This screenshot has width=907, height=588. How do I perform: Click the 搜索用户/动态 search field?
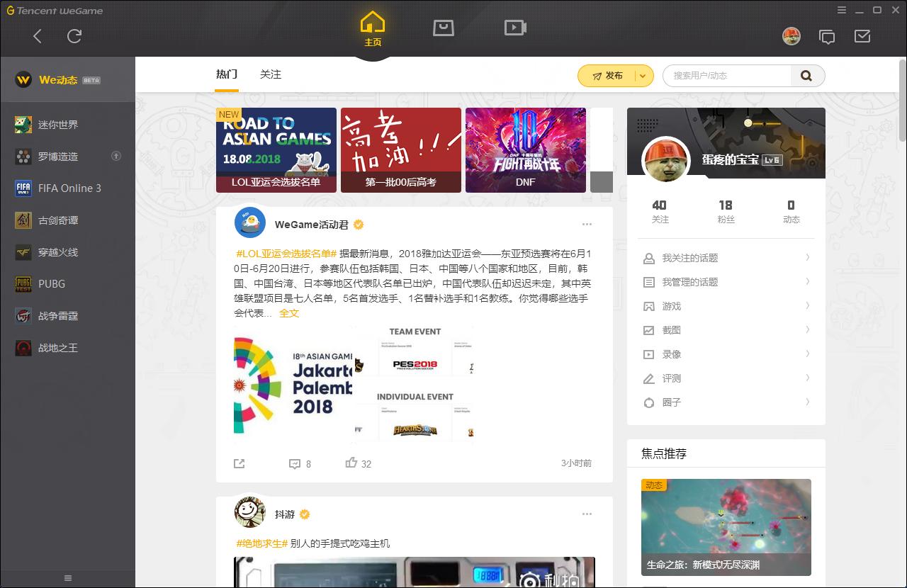(727, 76)
